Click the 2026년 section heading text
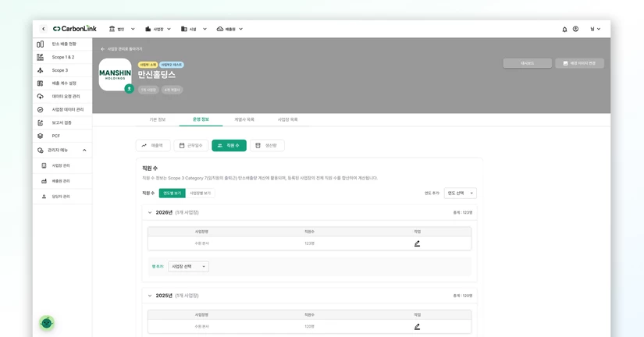Screen dimensions: 644x337 coord(164,213)
